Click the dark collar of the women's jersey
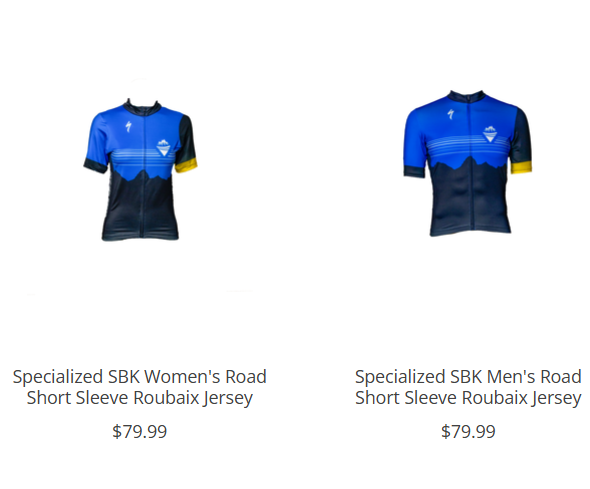Screen dimensions: 590x489 pos(143,106)
